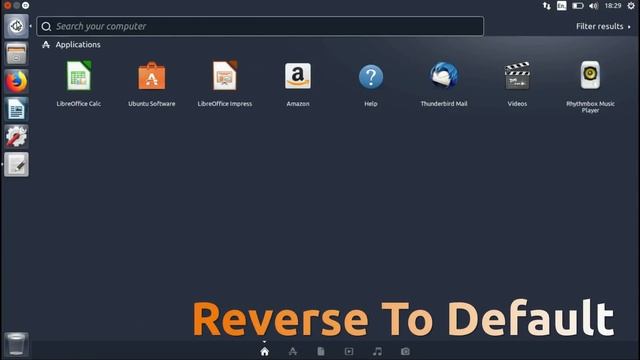This screenshot has height=360, width=640.
Task: Open the system session gear menu
Action: tap(631, 6)
